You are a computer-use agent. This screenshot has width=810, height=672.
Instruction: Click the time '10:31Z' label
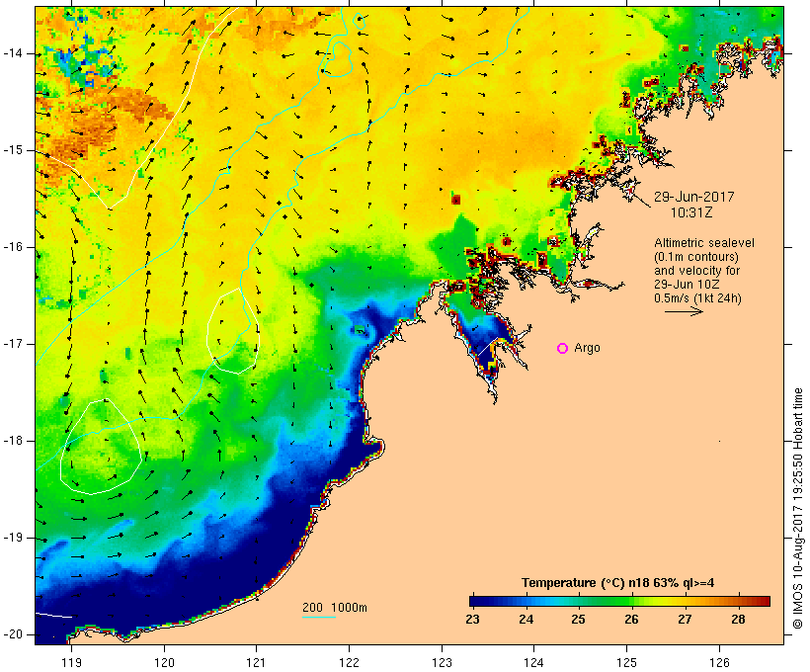point(691,212)
